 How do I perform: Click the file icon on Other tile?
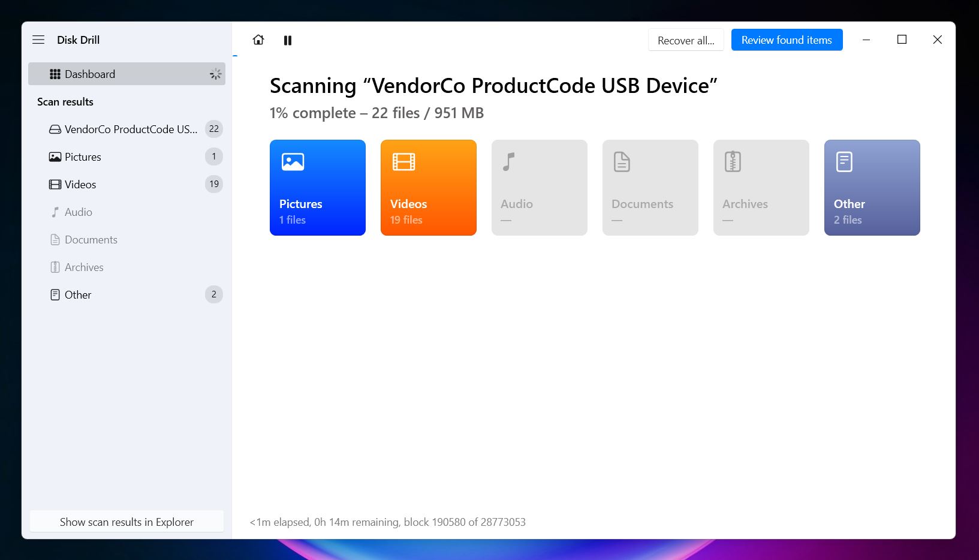[844, 162]
